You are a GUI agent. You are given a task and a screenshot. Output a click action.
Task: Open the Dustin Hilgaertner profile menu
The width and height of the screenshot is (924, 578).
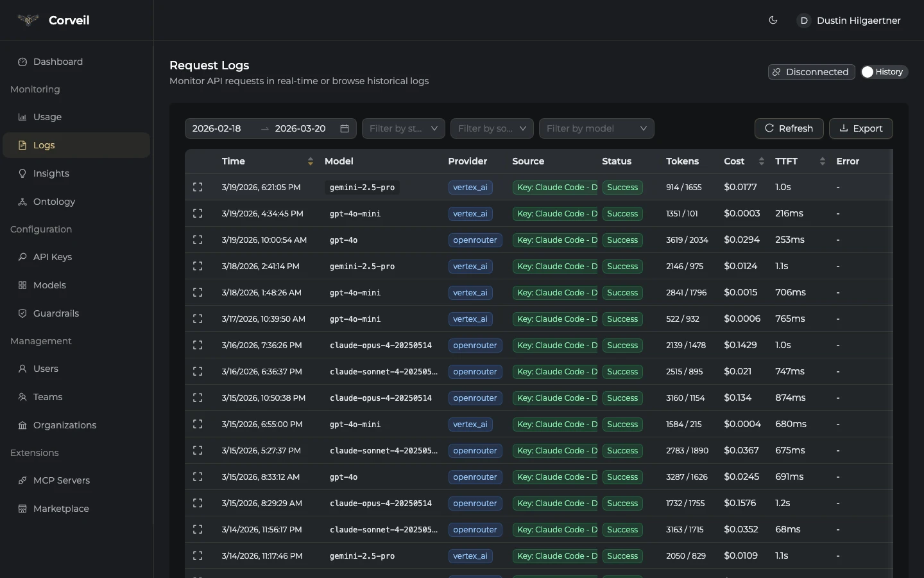point(848,20)
